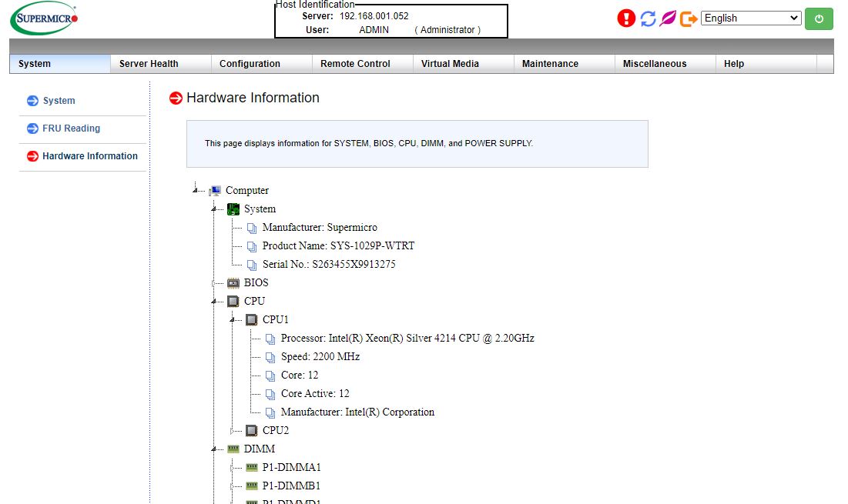The image size is (848, 504).
Task: Click the orange logout arrow icon
Action: point(689,19)
